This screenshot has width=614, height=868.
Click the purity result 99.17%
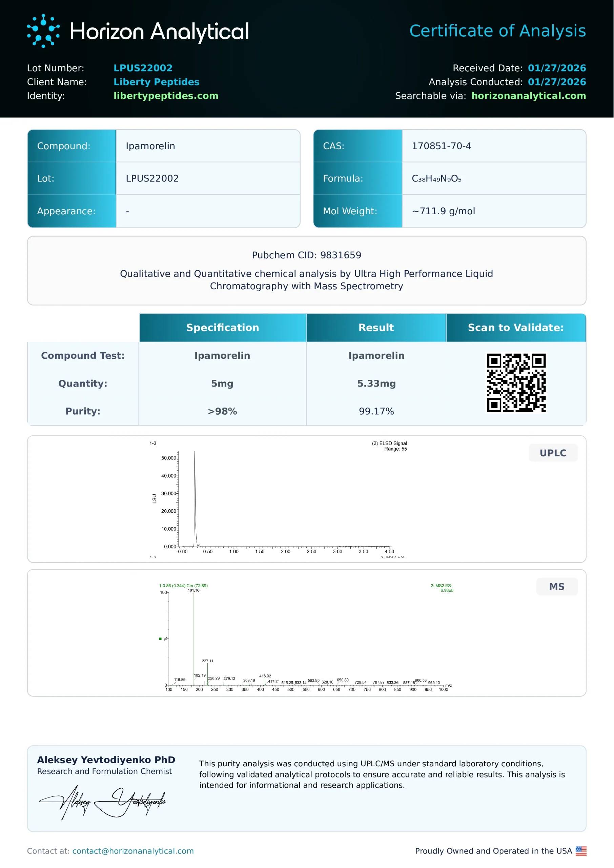376,411
